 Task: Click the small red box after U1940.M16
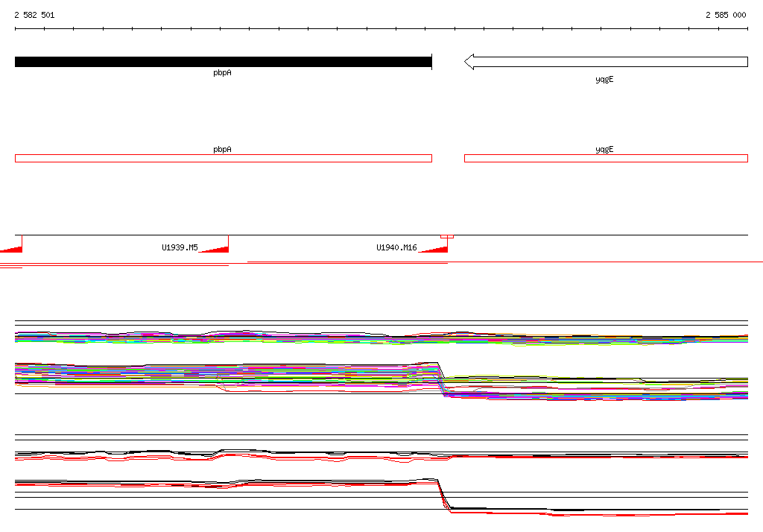click(447, 236)
